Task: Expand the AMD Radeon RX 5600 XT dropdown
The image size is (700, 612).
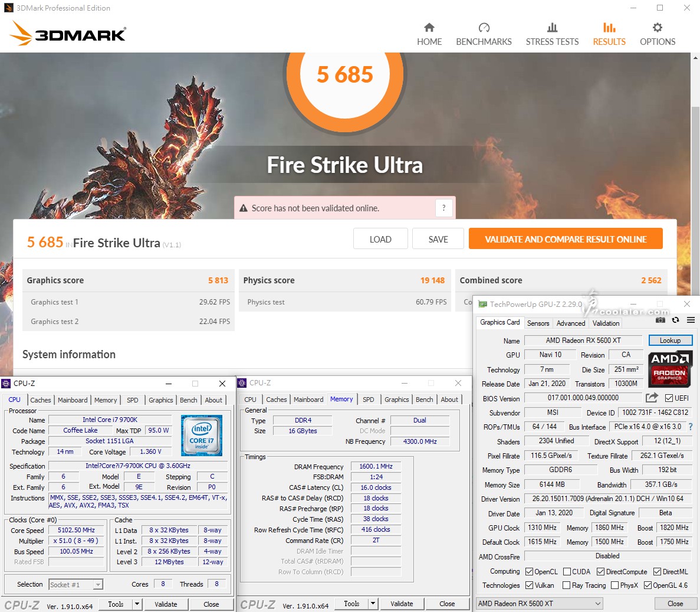Action: coord(597,603)
